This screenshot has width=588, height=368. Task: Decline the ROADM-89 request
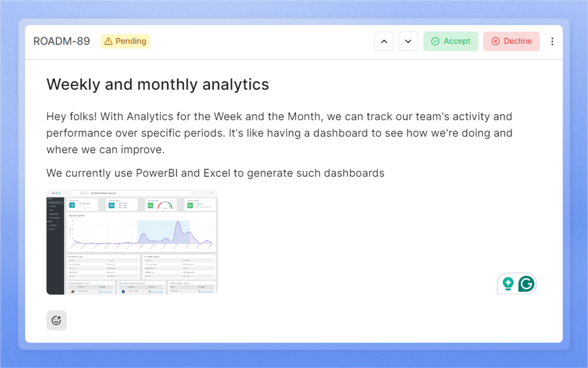click(x=511, y=41)
